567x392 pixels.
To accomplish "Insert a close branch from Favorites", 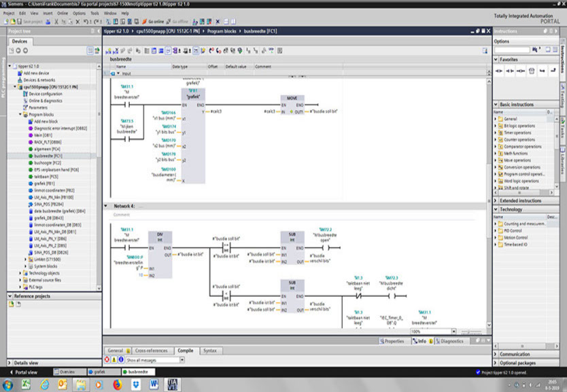I will pos(553,71).
